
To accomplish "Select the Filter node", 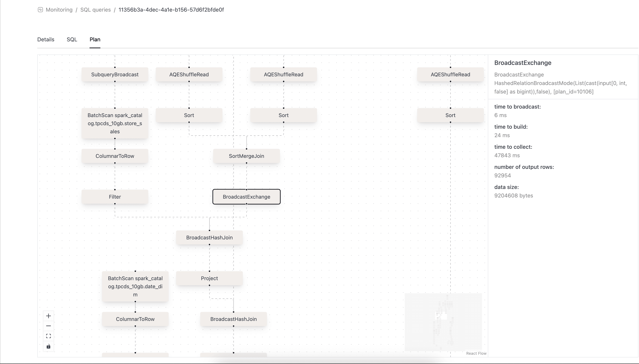I will pyautogui.click(x=115, y=197).
